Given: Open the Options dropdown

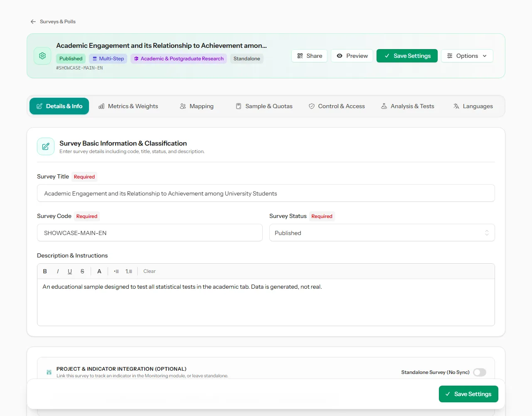Looking at the screenshot, I should pos(467,56).
